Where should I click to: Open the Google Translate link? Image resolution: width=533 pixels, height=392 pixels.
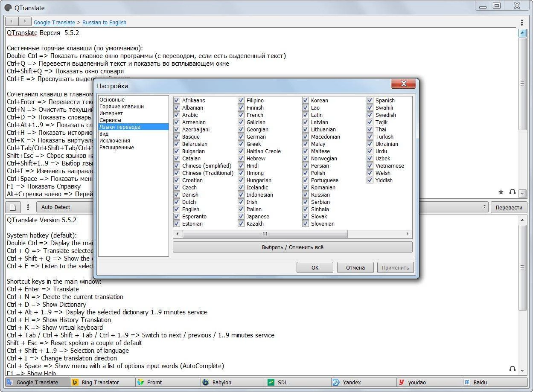pos(54,22)
